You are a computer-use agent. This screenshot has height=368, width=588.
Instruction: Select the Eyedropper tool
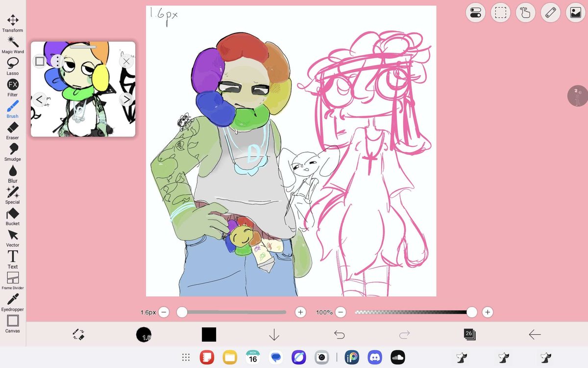pyautogui.click(x=13, y=303)
